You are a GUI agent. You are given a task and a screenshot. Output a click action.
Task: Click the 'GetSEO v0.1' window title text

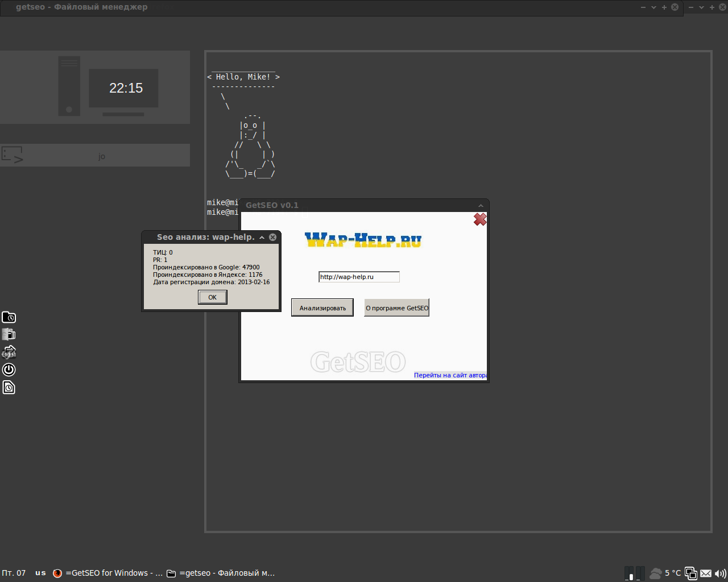[x=272, y=205]
